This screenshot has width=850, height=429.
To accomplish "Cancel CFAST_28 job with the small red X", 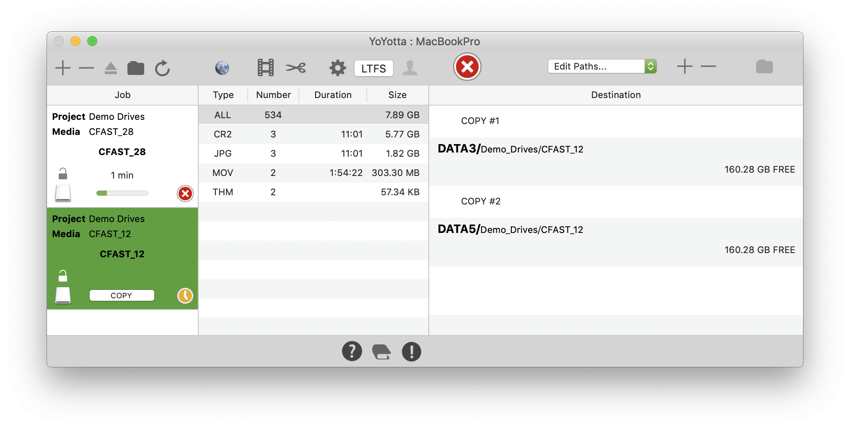I will [185, 193].
